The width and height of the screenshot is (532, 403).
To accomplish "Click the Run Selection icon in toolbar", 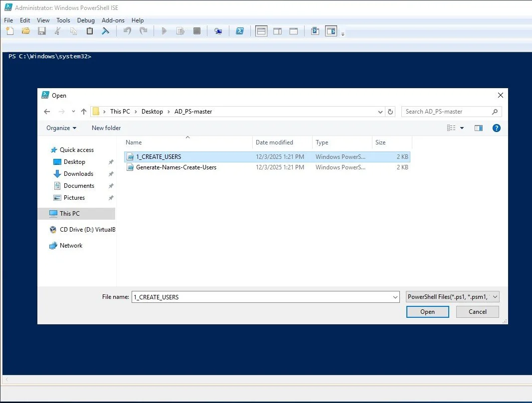I will click(x=180, y=31).
